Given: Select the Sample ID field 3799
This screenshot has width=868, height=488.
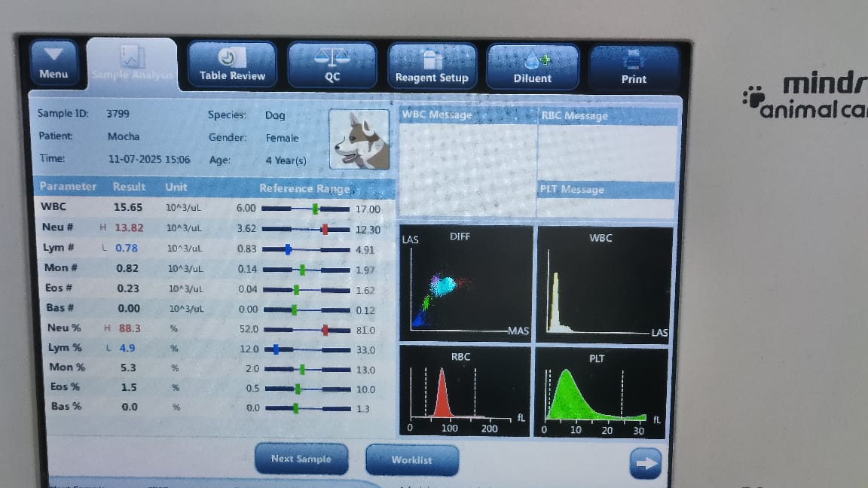Looking at the screenshot, I should coord(118,114).
